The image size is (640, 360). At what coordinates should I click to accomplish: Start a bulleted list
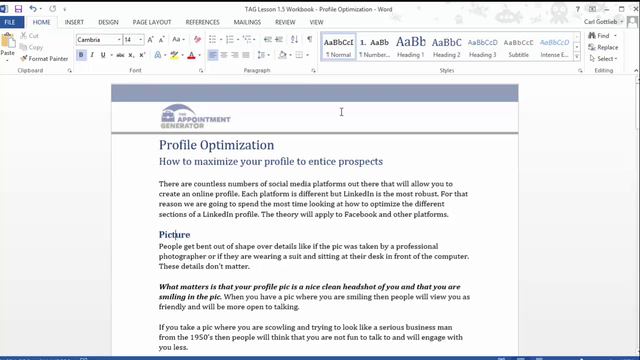[213, 40]
